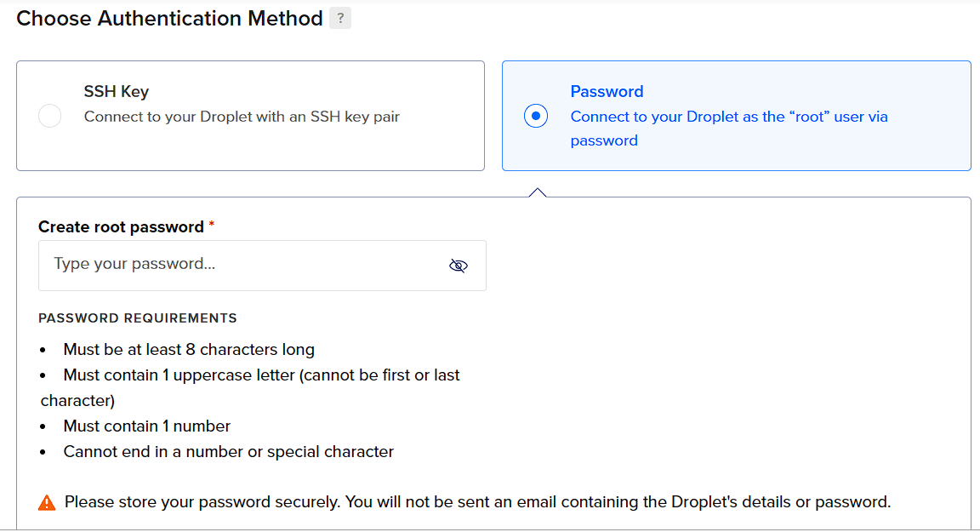Click the orange warning triangle icon
Viewport: 980px width, 532px height.
[x=47, y=502]
